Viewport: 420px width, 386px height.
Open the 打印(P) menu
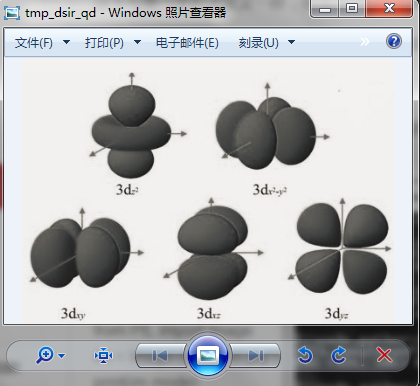(x=104, y=43)
